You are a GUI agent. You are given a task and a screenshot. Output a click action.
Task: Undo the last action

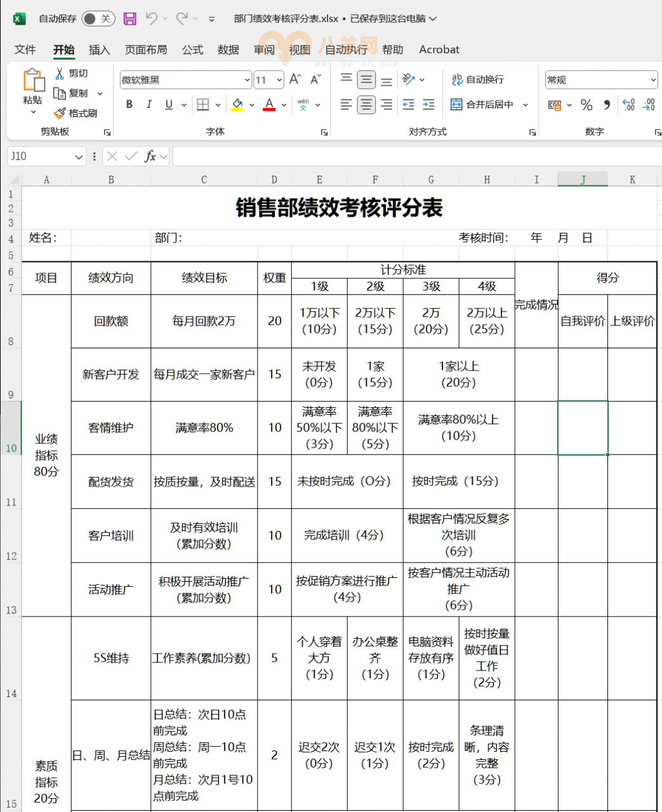(x=151, y=18)
